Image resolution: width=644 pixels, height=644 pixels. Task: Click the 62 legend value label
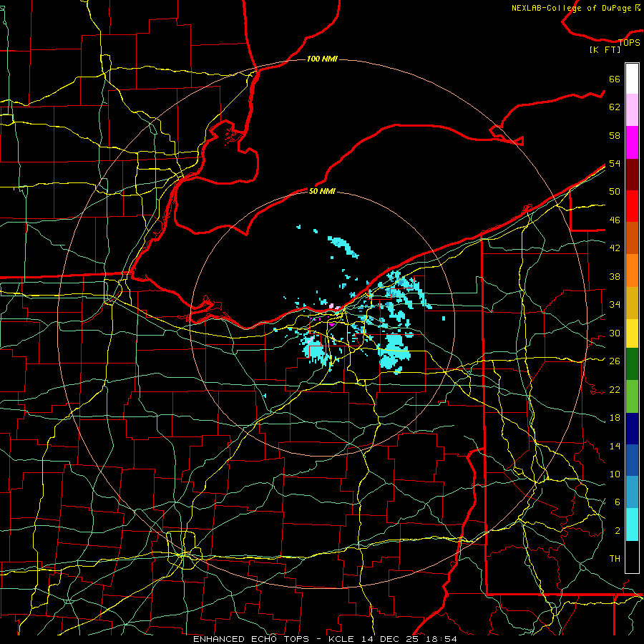[615, 107]
